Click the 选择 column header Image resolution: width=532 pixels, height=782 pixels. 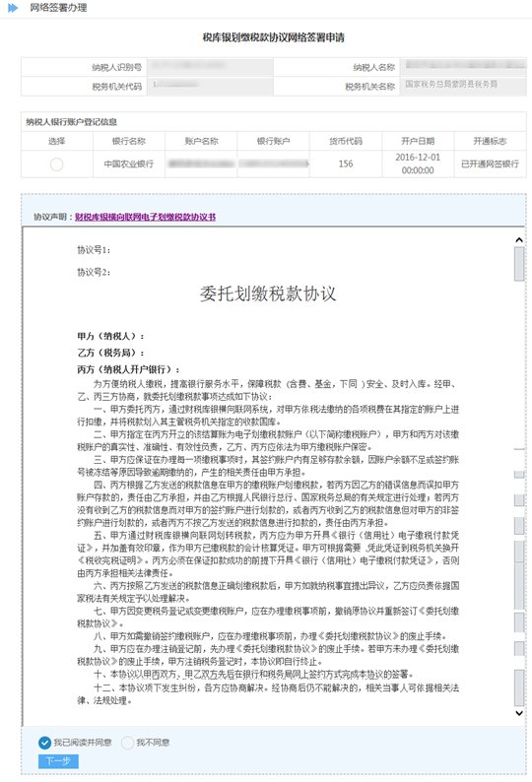pos(57,141)
